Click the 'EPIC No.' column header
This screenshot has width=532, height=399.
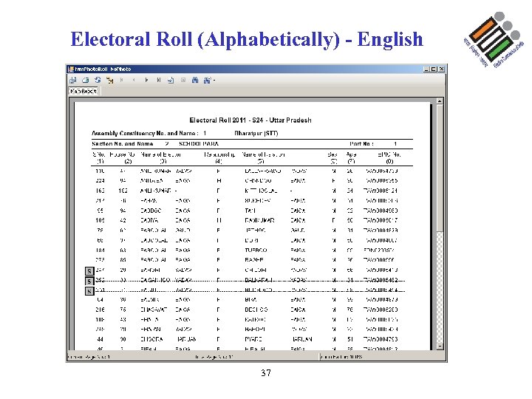[x=389, y=154]
